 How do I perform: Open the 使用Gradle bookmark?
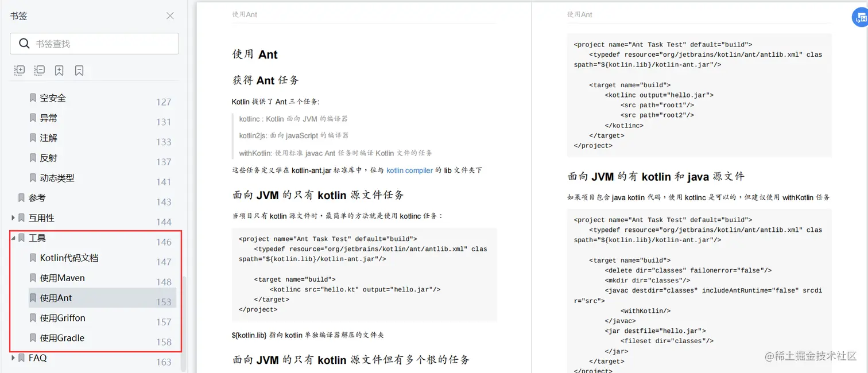(x=62, y=338)
